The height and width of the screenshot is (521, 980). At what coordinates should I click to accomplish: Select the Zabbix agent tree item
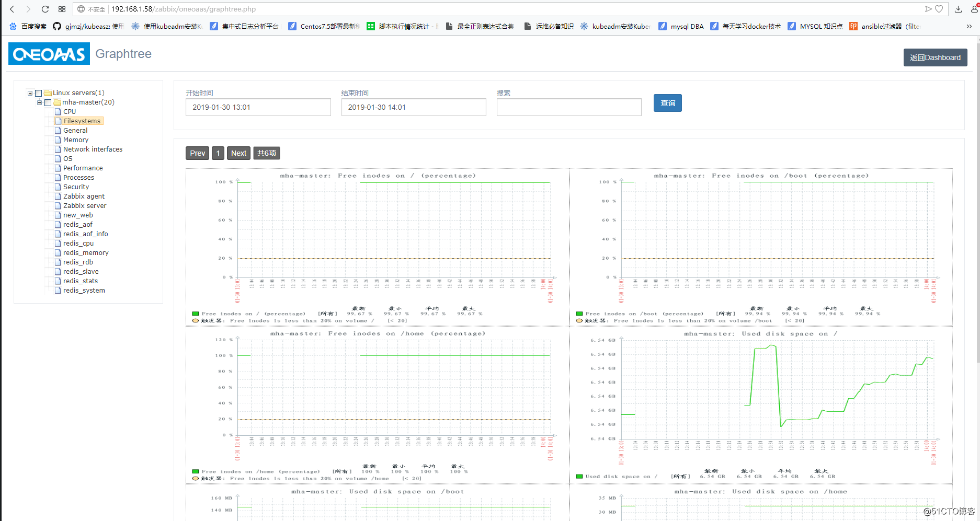coord(84,196)
